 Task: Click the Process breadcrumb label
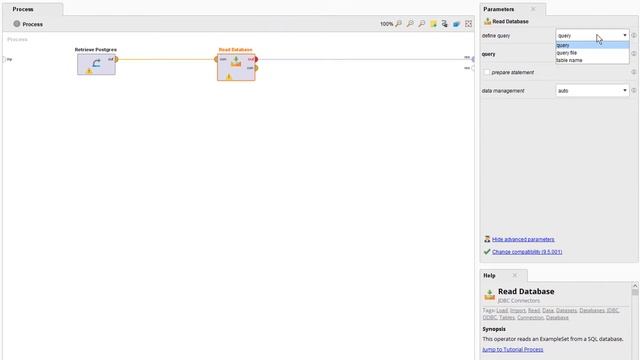[x=33, y=24]
